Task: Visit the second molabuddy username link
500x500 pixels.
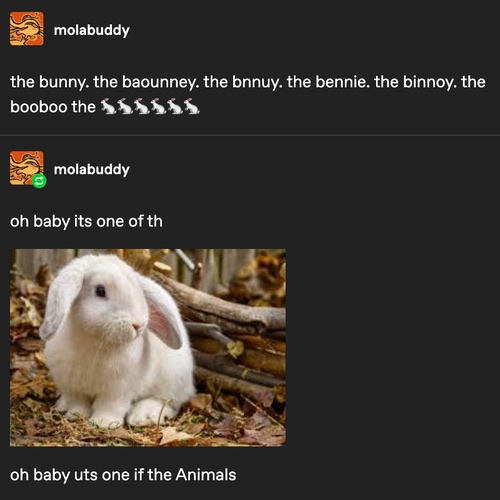Action: (92, 170)
